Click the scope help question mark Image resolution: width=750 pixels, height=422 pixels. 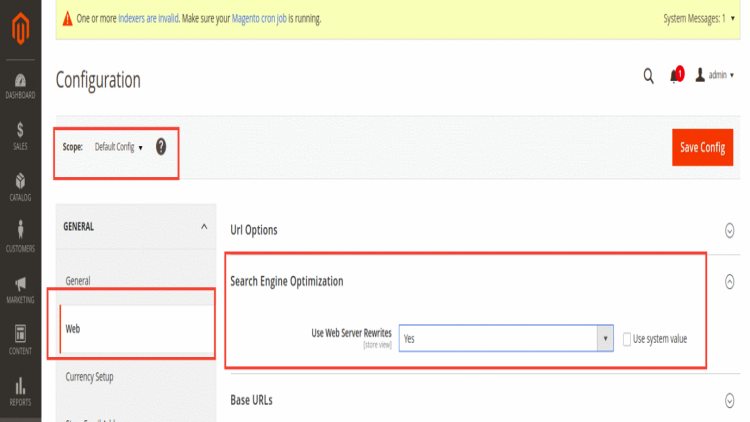click(161, 147)
